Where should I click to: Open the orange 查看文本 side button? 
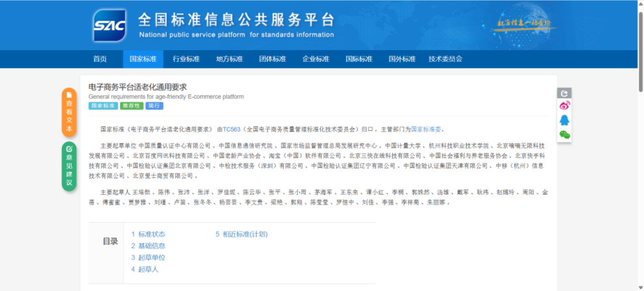tap(69, 112)
